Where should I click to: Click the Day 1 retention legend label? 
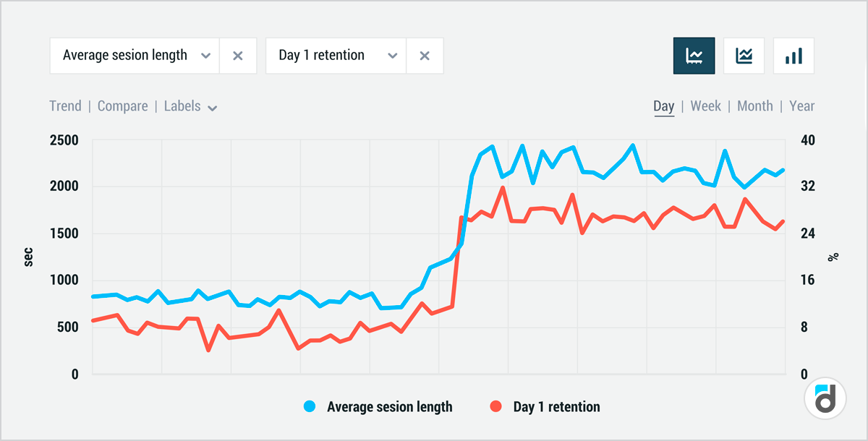click(x=556, y=407)
